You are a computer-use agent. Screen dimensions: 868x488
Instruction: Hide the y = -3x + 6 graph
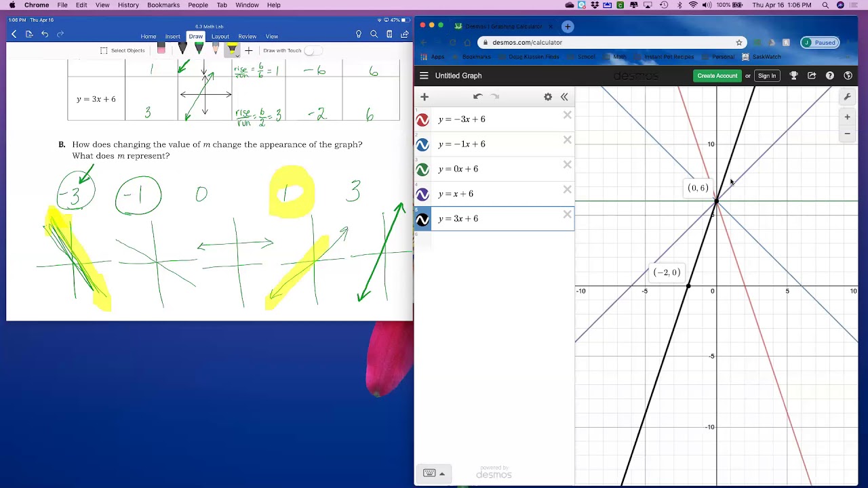pyautogui.click(x=422, y=119)
